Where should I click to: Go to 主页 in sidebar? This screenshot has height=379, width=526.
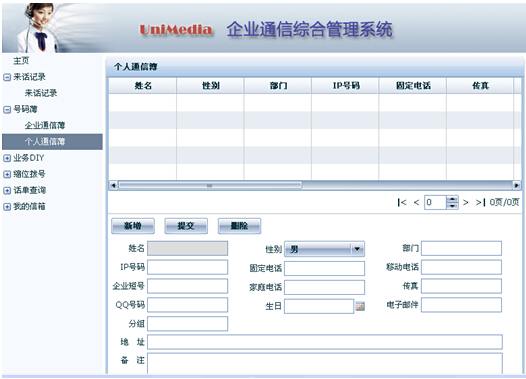pos(21,61)
